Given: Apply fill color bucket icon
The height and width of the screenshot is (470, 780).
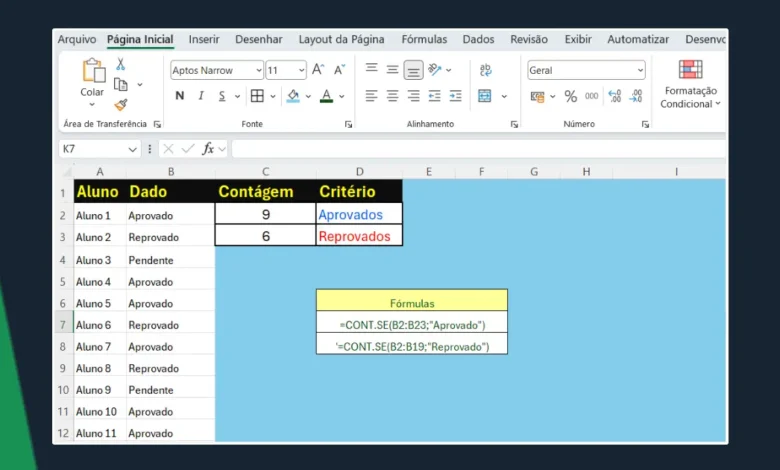Looking at the screenshot, I should 293,95.
